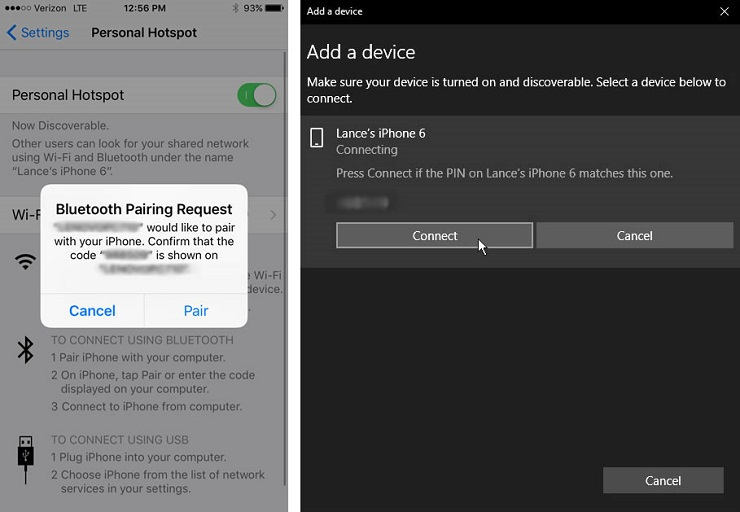Viewport: 740px width, 512px height.
Task: Tap the TO CONNECT USING BLUETOOTH heading
Action: pyautogui.click(x=142, y=340)
